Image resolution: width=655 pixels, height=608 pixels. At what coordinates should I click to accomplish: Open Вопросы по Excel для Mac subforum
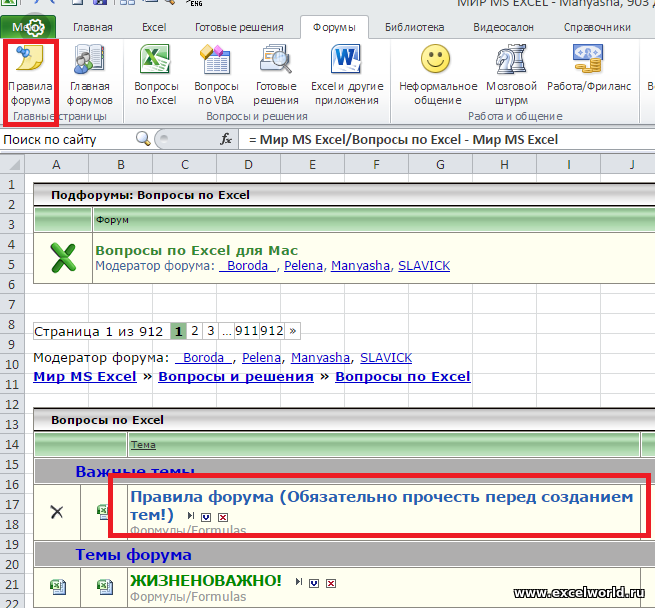tap(197, 250)
